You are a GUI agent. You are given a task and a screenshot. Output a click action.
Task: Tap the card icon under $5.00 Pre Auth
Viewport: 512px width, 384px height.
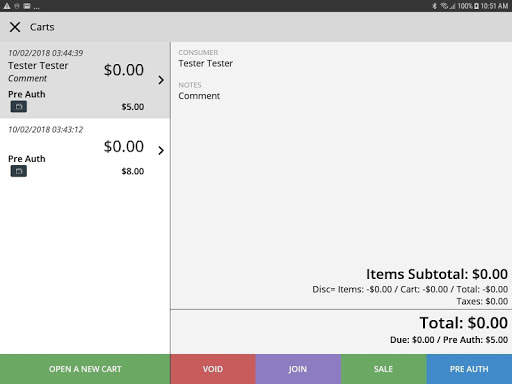point(19,107)
